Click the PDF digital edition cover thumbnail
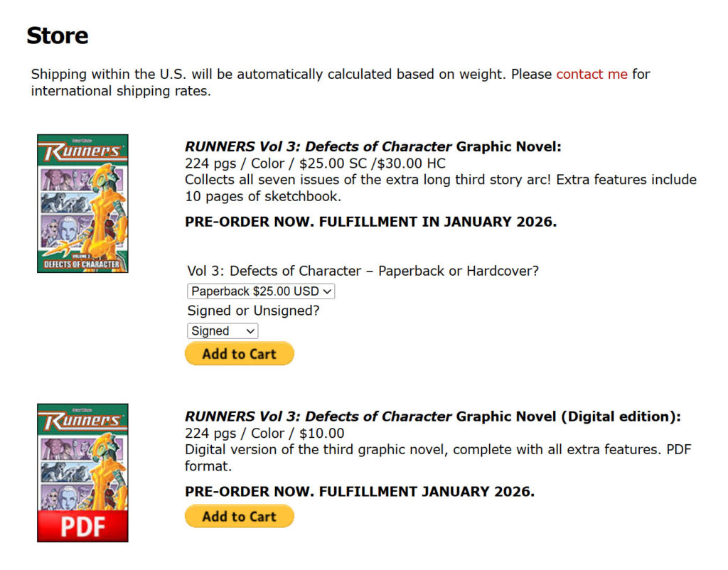728x570 pixels. click(82, 473)
